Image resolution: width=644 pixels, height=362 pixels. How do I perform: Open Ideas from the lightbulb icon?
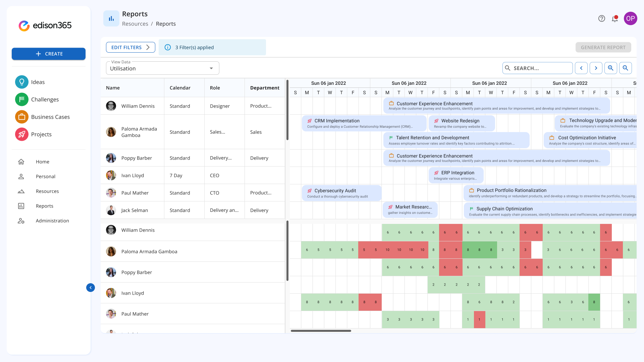tap(22, 82)
